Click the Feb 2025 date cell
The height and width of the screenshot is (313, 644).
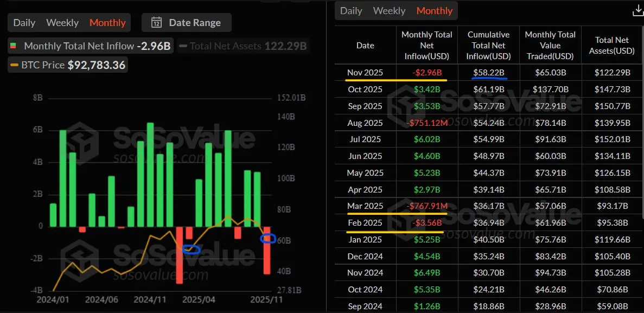coord(365,223)
